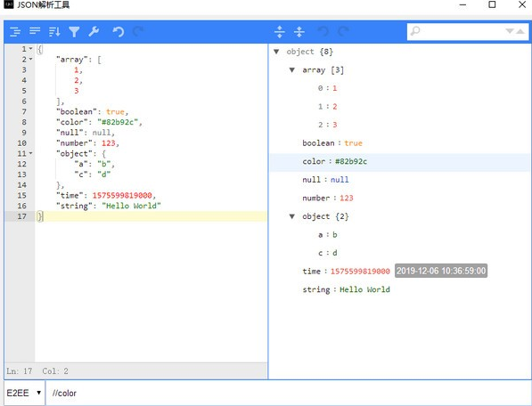Select array item 0 : 1
Image resolution: width=532 pixels, height=406 pixels.
click(400, 88)
